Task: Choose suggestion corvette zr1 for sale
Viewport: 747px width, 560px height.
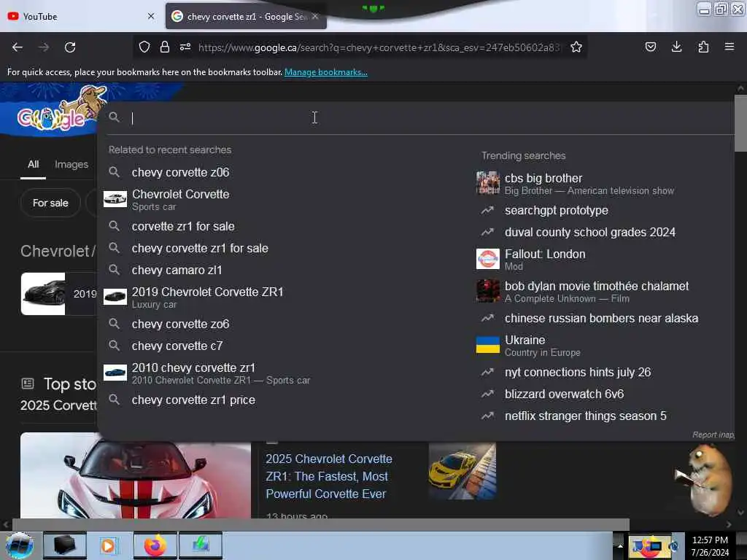Action: (183, 227)
